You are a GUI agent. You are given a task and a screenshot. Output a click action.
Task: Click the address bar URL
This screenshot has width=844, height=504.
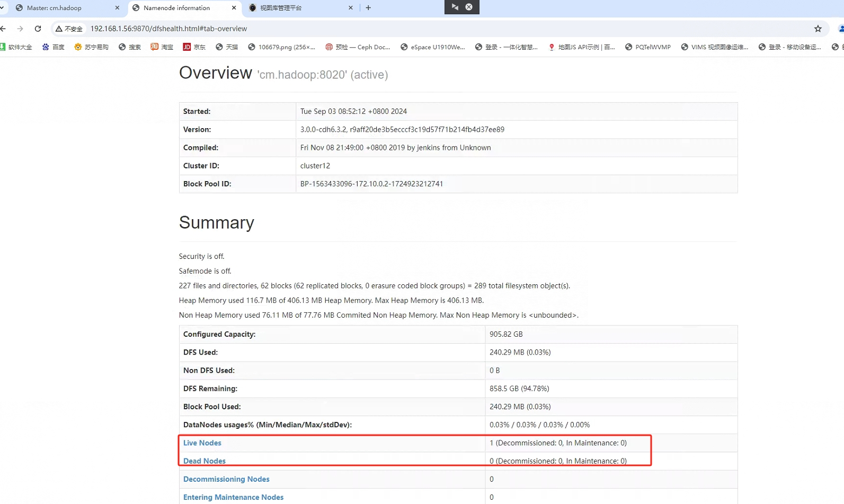pyautogui.click(x=168, y=29)
